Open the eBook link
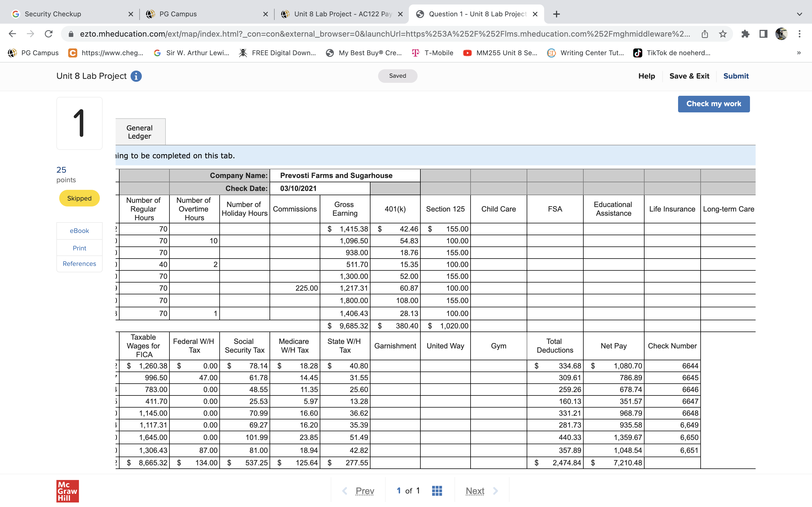This screenshot has width=812, height=507. pyautogui.click(x=79, y=231)
